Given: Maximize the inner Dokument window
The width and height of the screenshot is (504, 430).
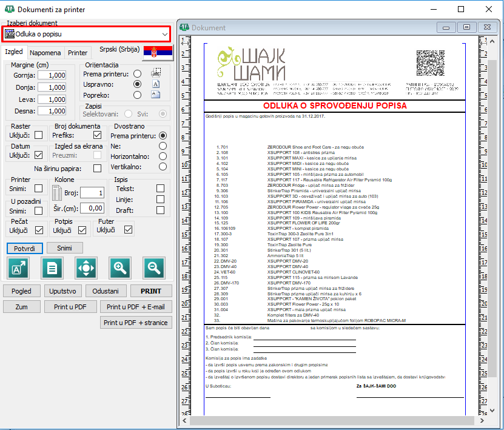Looking at the screenshot, I should (467, 27).
